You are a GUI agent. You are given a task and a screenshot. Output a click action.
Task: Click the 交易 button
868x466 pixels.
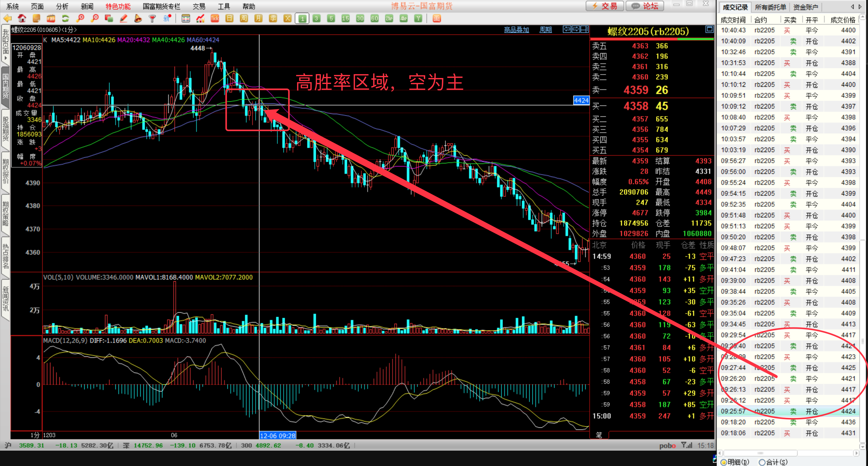pos(605,6)
